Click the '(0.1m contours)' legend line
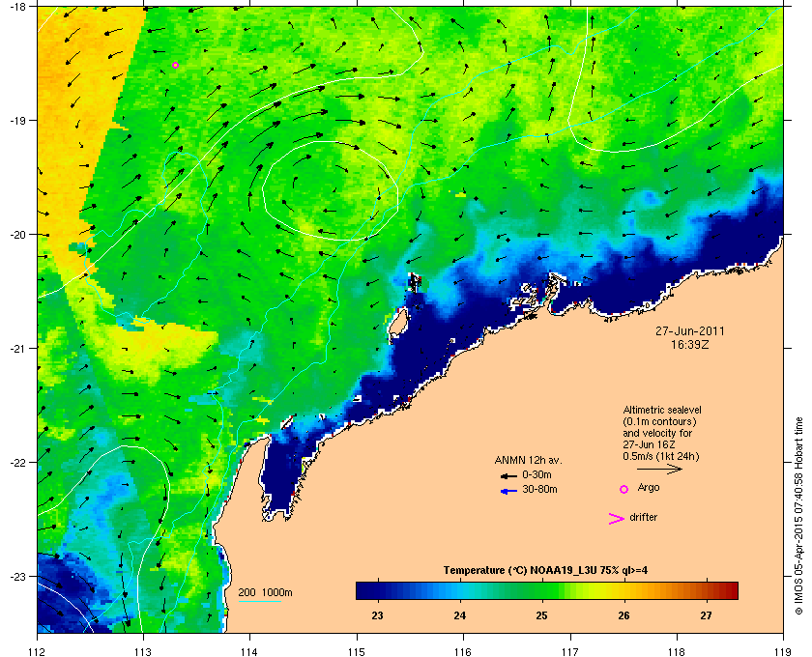This screenshot has width=812, height=657. [x=659, y=421]
